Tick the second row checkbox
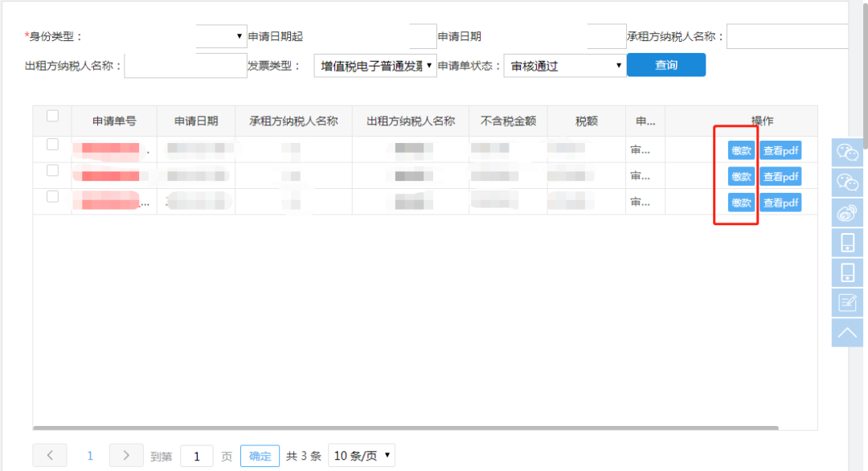 click(x=52, y=170)
